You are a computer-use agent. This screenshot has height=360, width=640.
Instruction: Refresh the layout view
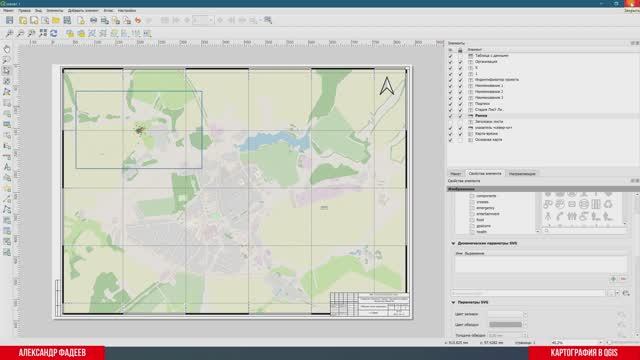pyautogui.click(x=54, y=33)
